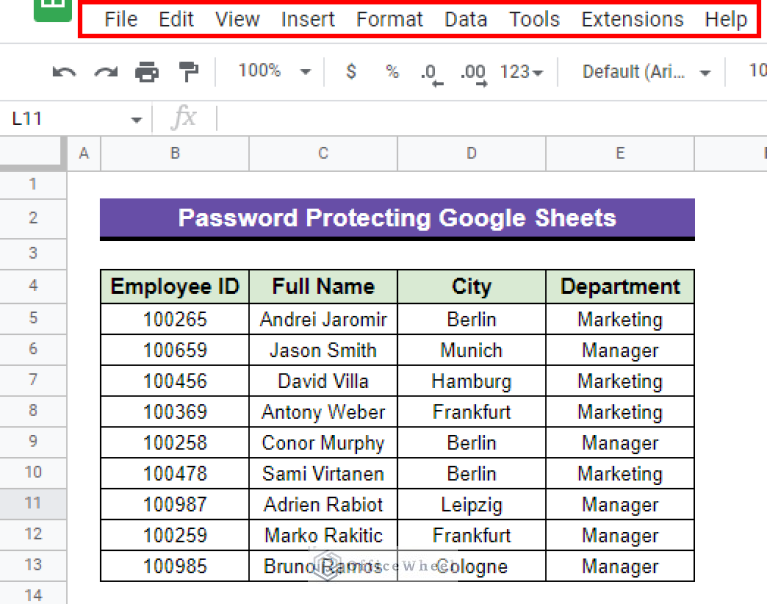Select column A header

[84, 154]
